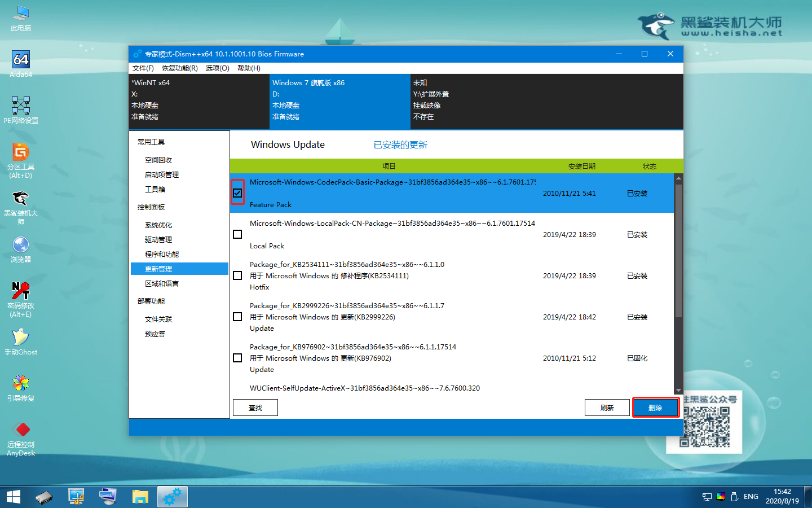
Task: Open the AnyDesk remote control icon
Action: click(x=21, y=439)
